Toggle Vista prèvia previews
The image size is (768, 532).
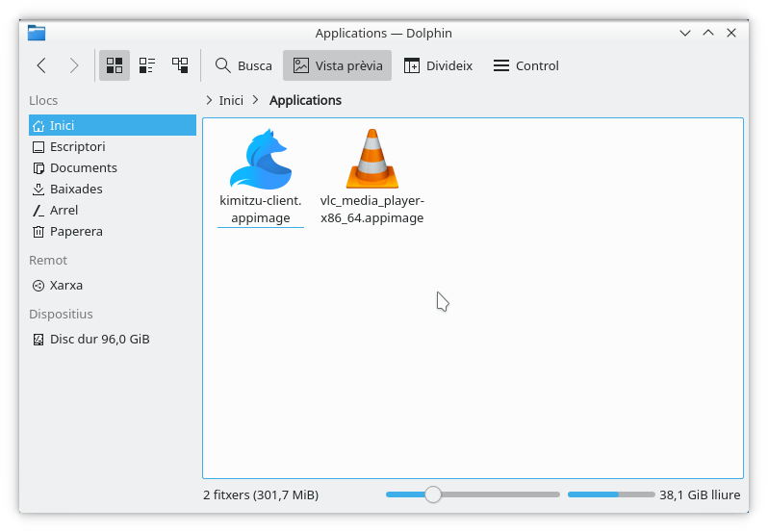[x=337, y=65]
